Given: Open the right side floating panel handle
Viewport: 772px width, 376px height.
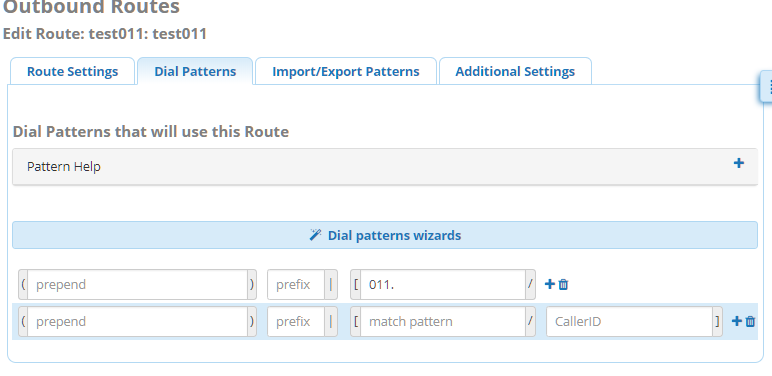Looking at the screenshot, I should 766,87.
